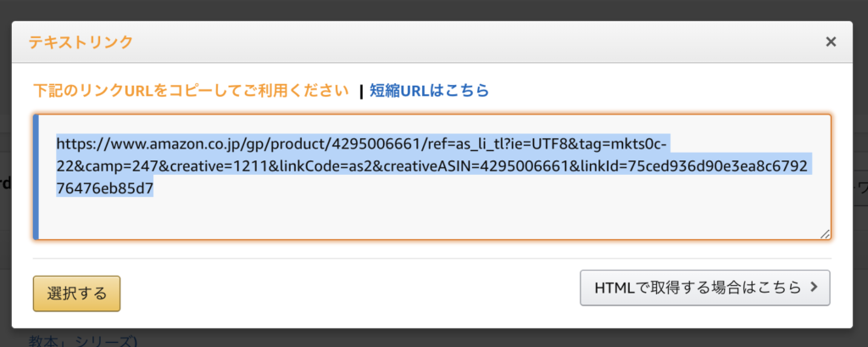The width and height of the screenshot is (868, 347).
Task: Click the blue vertical bar beside the textarea
Action: tap(36, 177)
